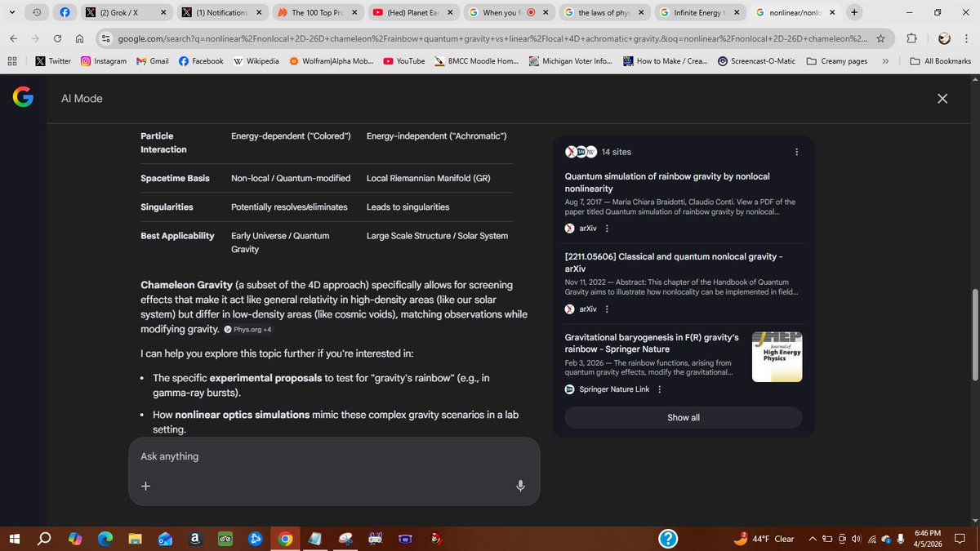Image resolution: width=980 pixels, height=551 pixels.
Task: Close the Grok / X tab
Action: click(x=163, y=13)
